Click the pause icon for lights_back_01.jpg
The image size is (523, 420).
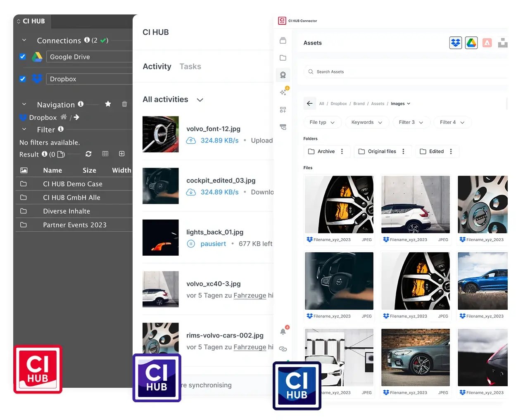191,244
